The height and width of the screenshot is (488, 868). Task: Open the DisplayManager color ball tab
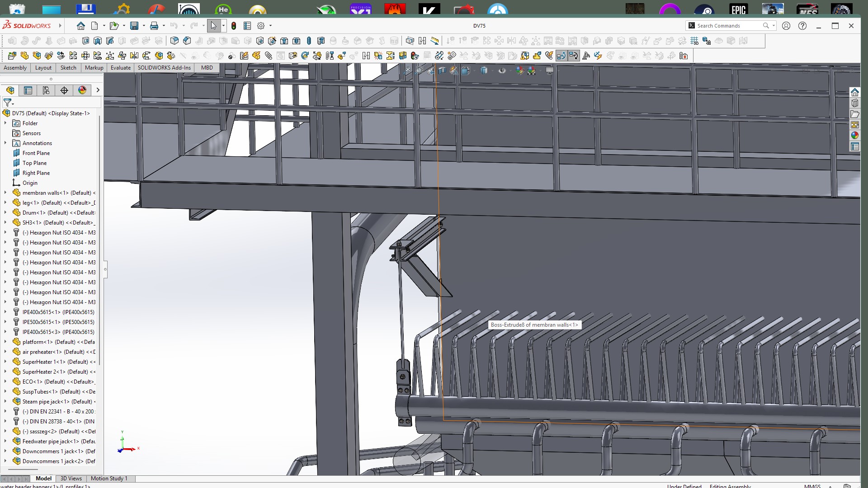tap(82, 90)
